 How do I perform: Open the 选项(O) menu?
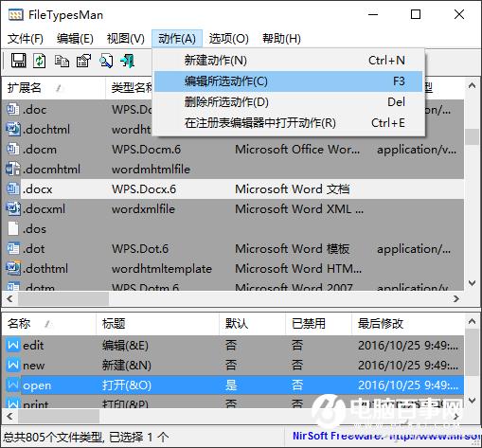[x=229, y=39]
